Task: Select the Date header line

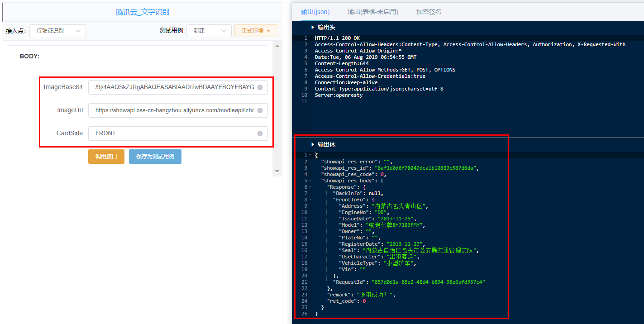Action: [x=366, y=57]
